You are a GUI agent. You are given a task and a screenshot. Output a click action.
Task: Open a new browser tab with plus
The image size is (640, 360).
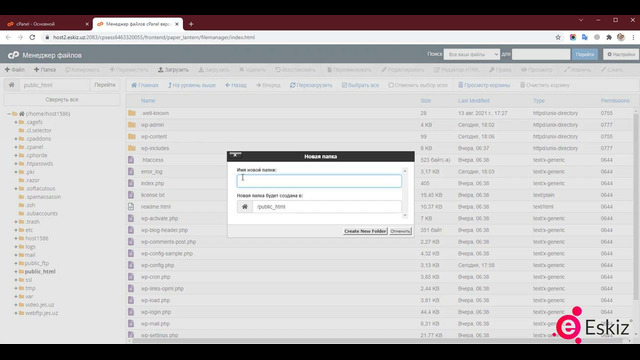[x=191, y=24]
